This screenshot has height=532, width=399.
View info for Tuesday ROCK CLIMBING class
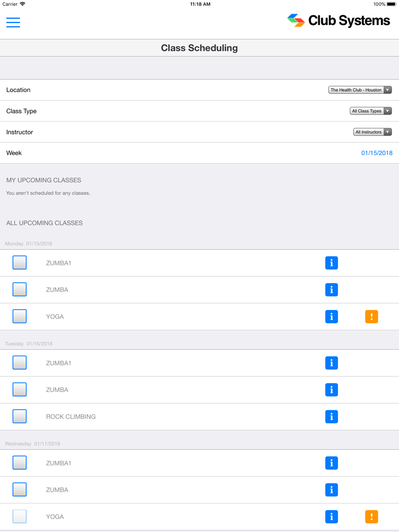[x=331, y=417]
